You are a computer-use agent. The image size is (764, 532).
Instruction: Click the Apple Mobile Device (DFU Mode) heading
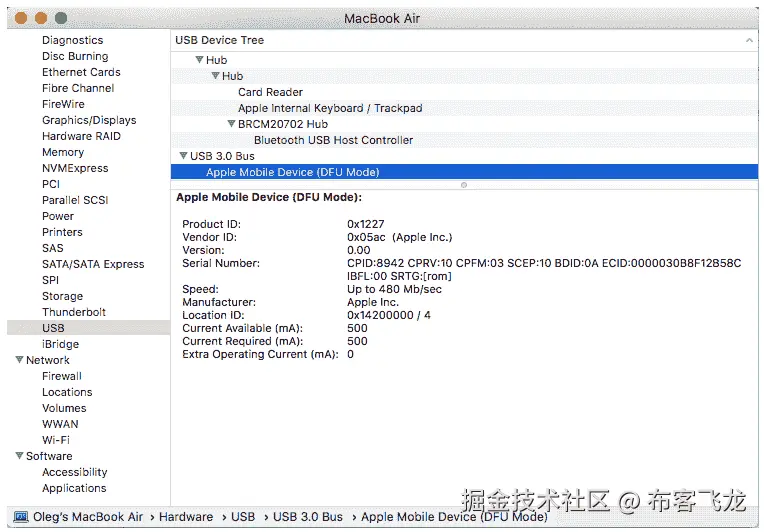(x=269, y=197)
